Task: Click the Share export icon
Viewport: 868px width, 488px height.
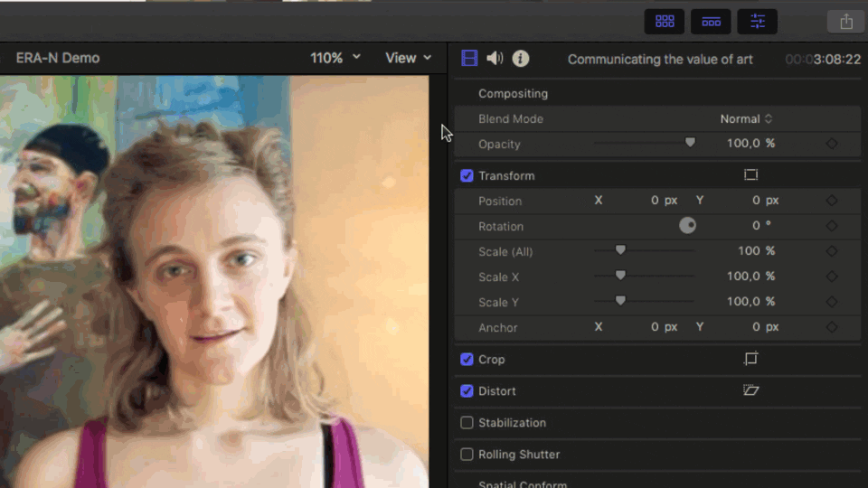Action: coord(846,22)
